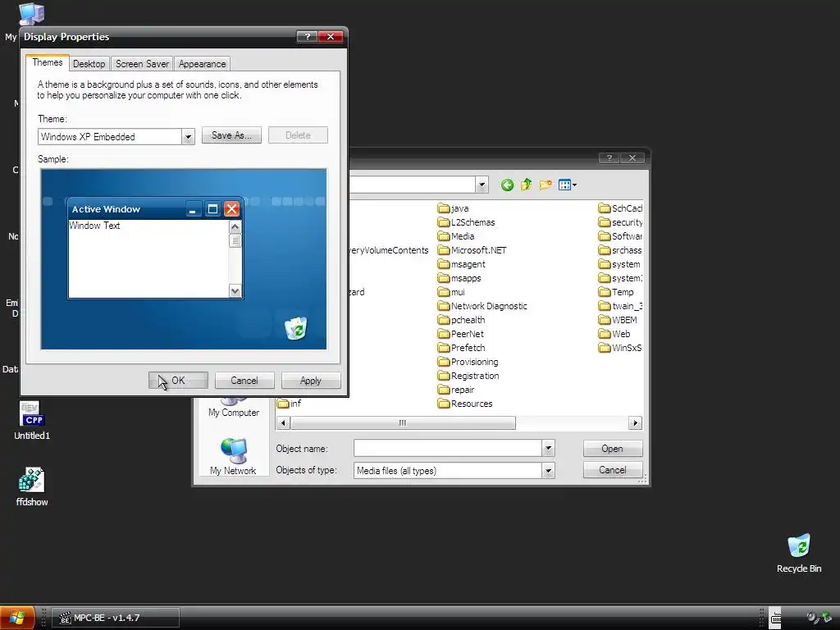Screen dimensions: 840x630
Task: Click Apply in Display Properties
Action: (311, 381)
